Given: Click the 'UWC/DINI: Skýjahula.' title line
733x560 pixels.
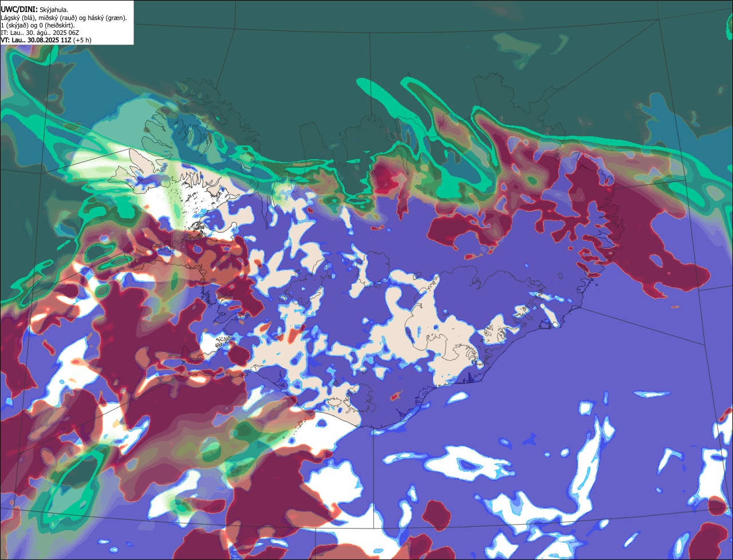Looking at the screenshot, I should point(34,9).
